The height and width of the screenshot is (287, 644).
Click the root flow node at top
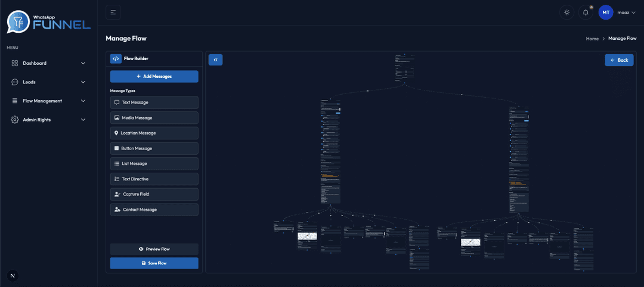click(404, 68)
